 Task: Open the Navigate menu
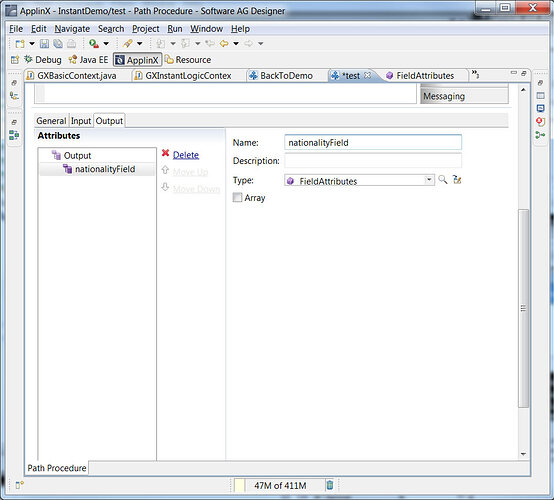72,29
